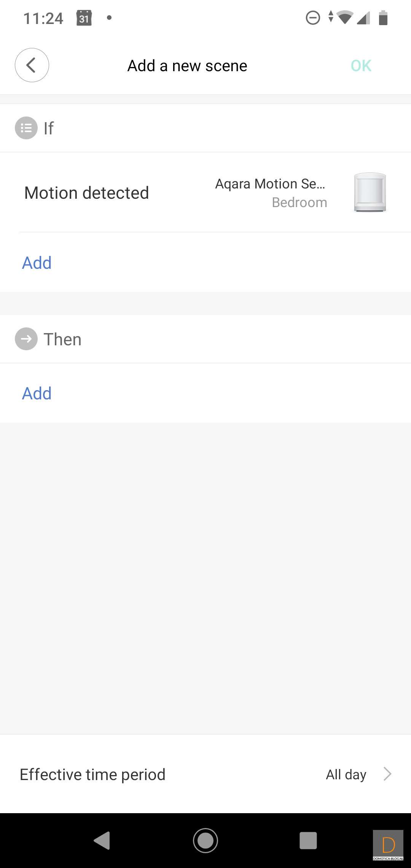This screenshot has width=411, height=868.
Task: Tap the Aqara Motion Sensor device name
Action: pyautogui.click(x=270, y=184)
